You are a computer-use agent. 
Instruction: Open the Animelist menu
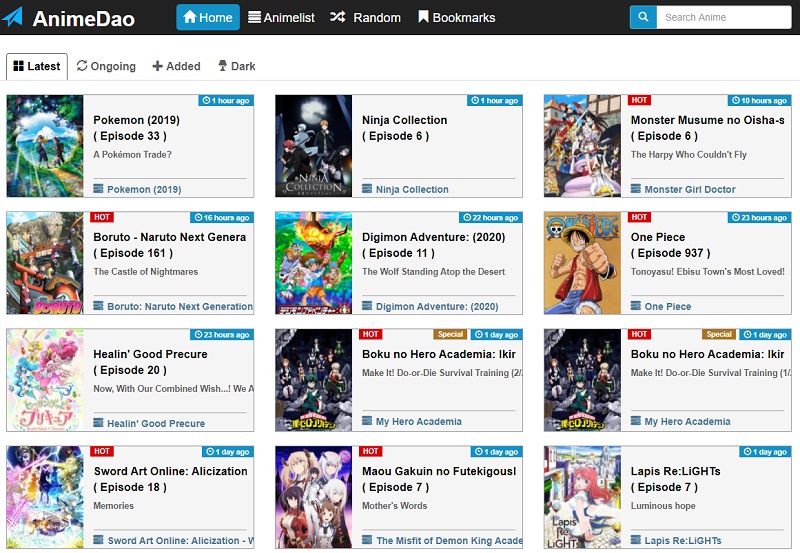click(x=281, y=17)
